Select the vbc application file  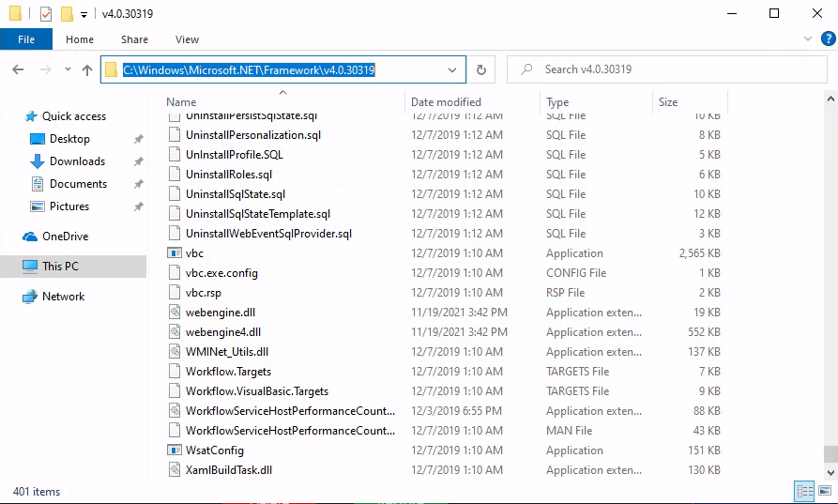pos(194,253)
